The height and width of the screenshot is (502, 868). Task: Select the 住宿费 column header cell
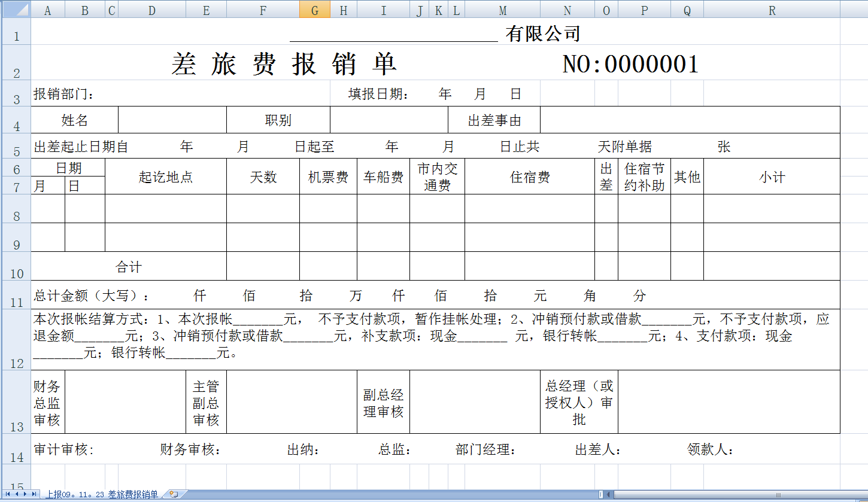[529, 176]
